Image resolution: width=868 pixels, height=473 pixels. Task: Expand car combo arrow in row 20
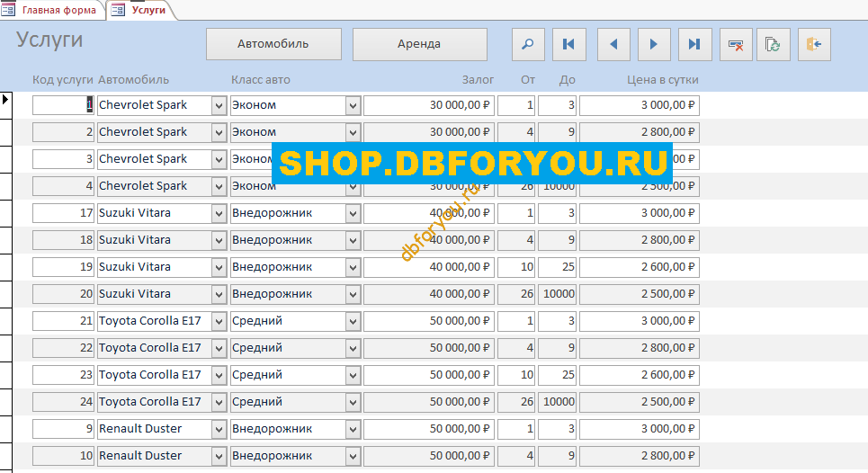[x=219, y=294]
